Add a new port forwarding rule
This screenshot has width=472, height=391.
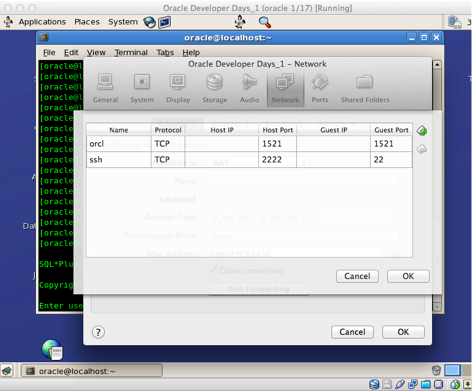coord(422,131)
